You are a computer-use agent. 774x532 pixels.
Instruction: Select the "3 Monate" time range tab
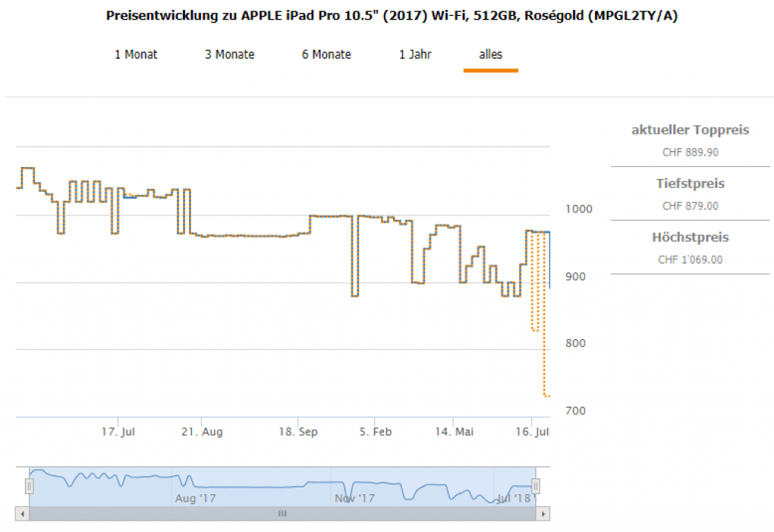230,54
